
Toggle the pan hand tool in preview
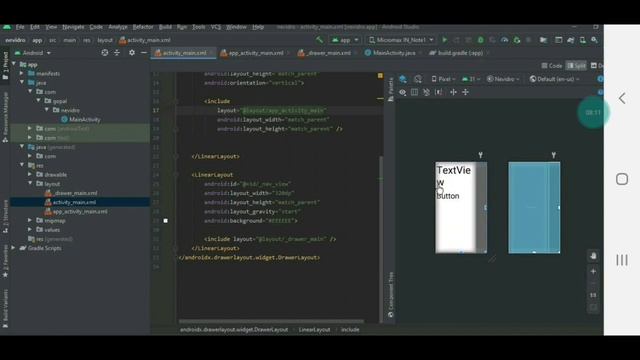pos(593,256)
